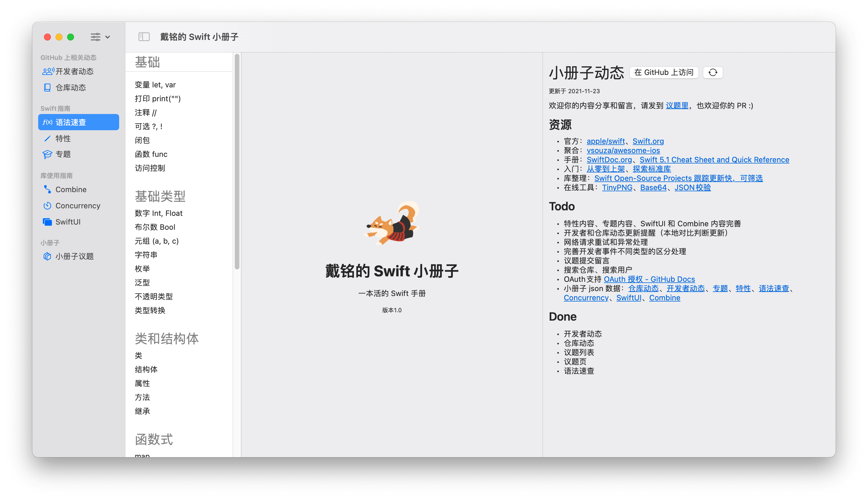Open the Swift.org link
The height and width of the screenshot is (500, 868).
click(648, 141)
